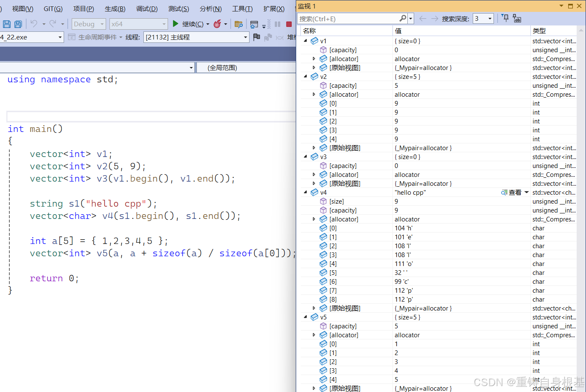586x392 pixels.
Task: Open the watch search options dropdown arrow
Action: (x=411, y=19)
